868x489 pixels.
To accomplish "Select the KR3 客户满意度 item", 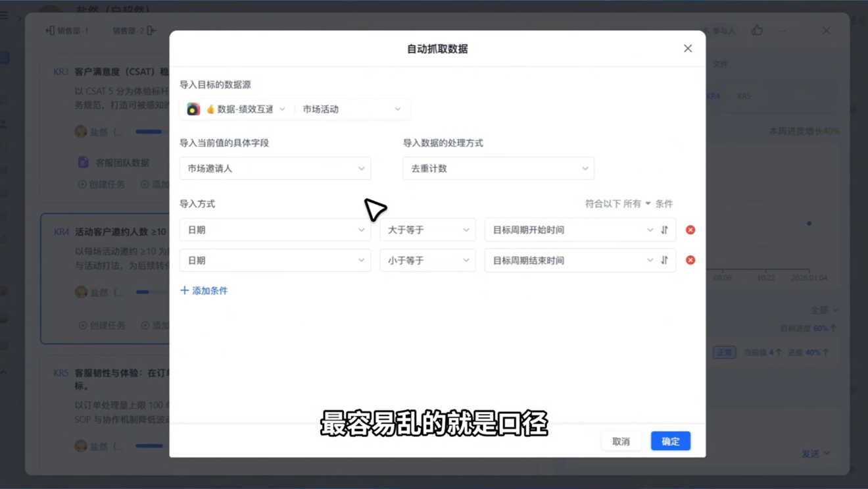I will coord(111,72).
